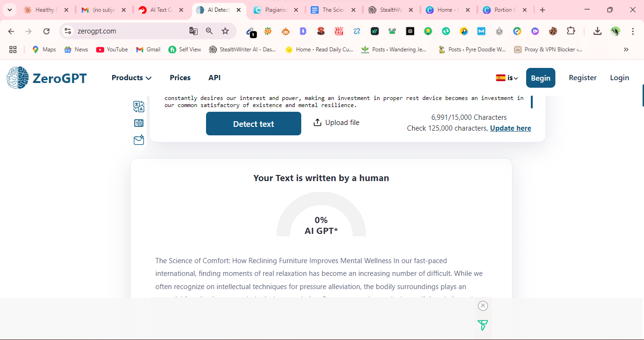The width and height of the screenshot is (644, 340).
Task: Open the tab search dropdown arrow
Action: point(9,10)
